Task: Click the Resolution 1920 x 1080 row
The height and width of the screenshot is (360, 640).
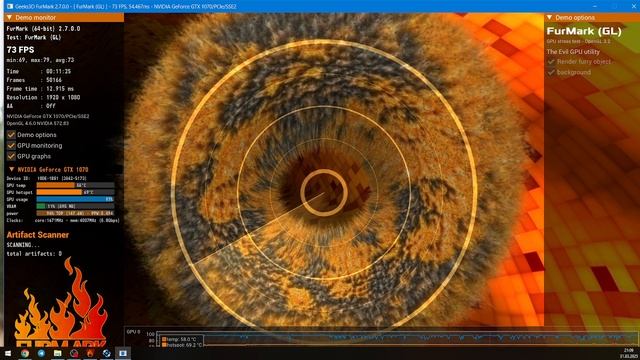Action: click(x=43, y=98)
